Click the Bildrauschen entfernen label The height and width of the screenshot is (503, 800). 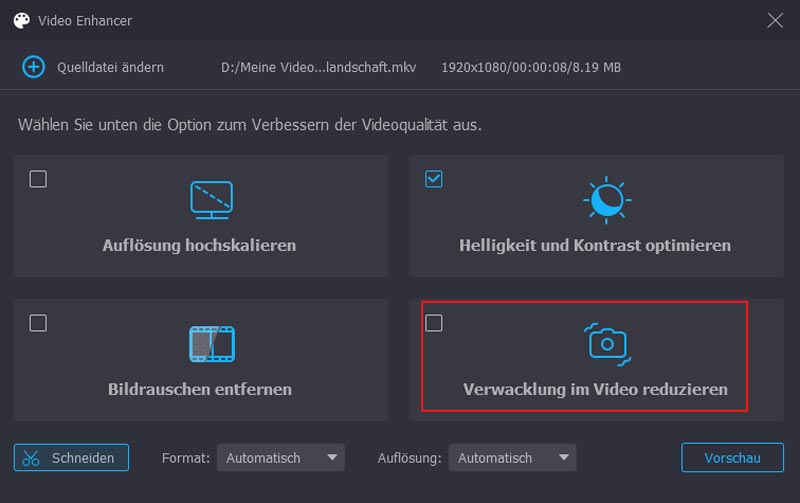[x=200, y=389]
